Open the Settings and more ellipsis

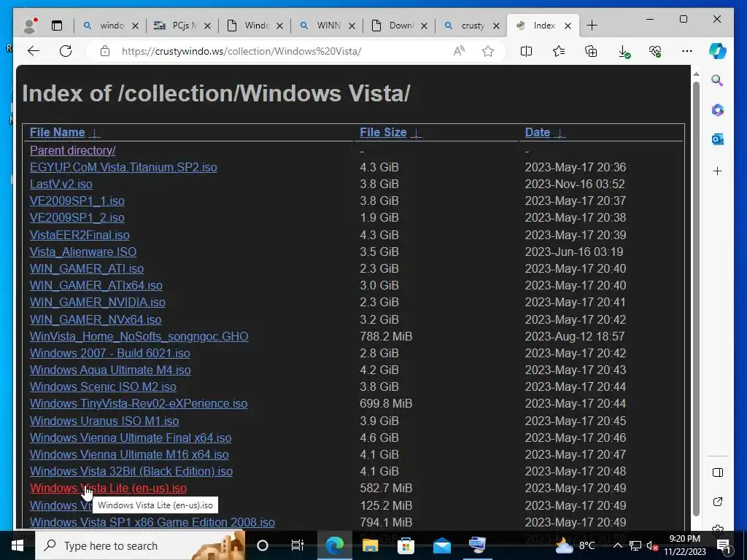click(x=686, y=51)
